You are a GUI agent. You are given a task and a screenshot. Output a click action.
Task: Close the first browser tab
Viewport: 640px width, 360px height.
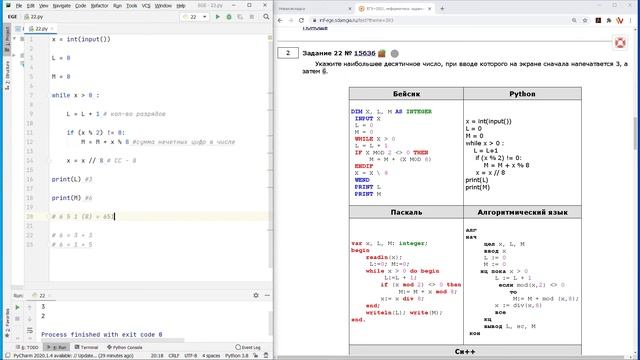[350, 9]
